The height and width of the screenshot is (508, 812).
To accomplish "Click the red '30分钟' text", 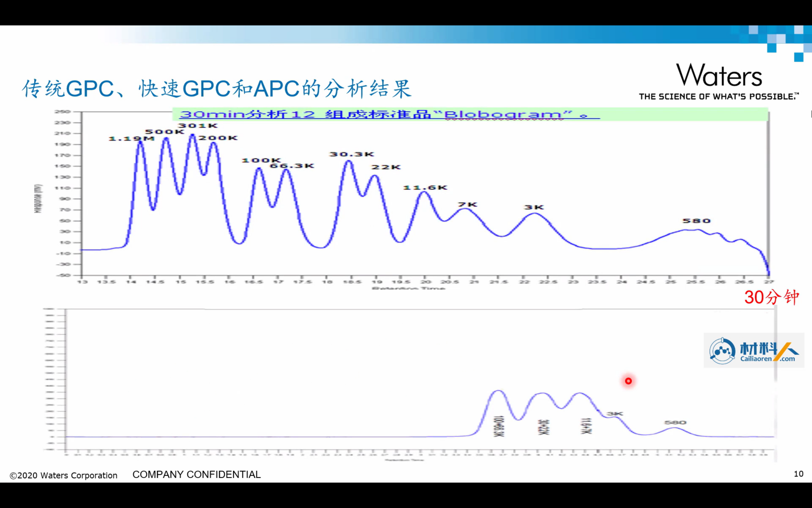I will (771, 297).
